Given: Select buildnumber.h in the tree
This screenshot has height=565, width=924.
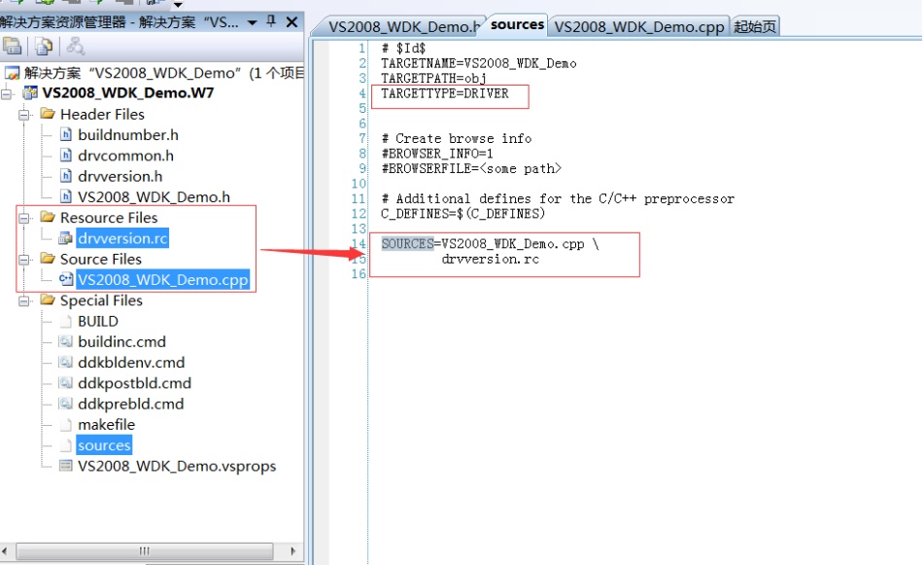Looking at the screenshot, I should 128,135.
